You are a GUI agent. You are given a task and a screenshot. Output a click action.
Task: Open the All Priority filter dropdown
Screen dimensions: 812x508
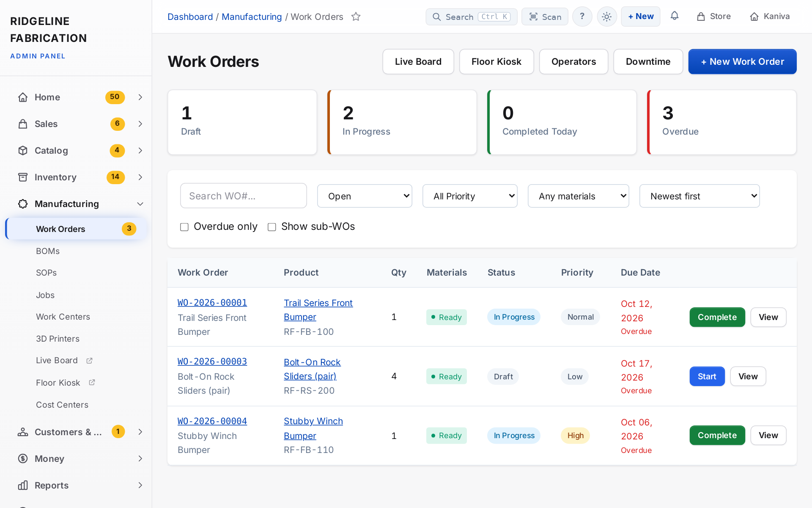(x=470, y=196)
